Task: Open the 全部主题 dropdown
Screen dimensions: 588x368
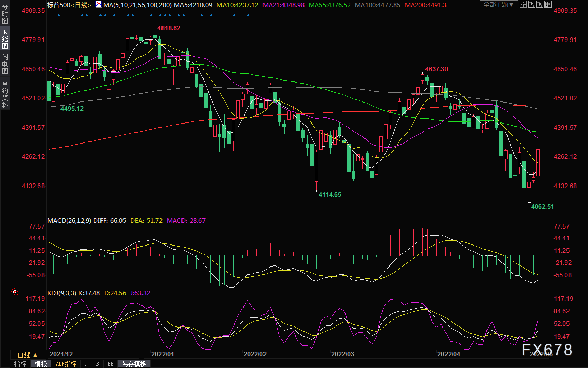Action: click(x=499, y=5)
